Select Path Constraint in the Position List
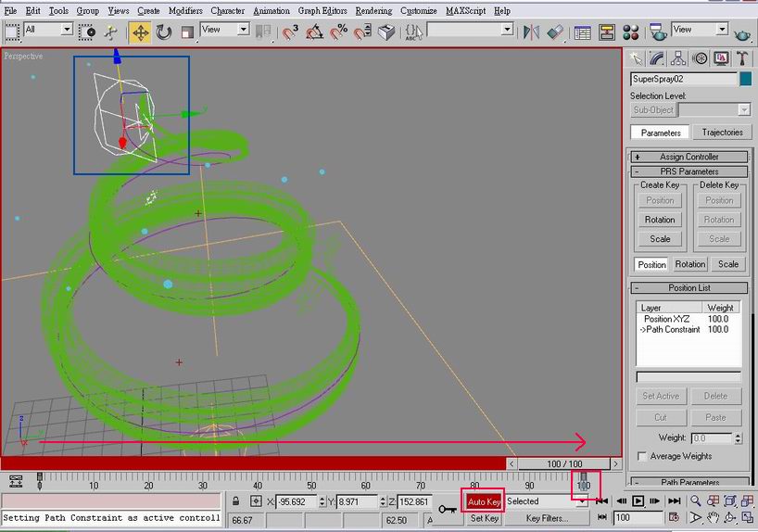This screenshot has height=532, width=758. point(672,329)
